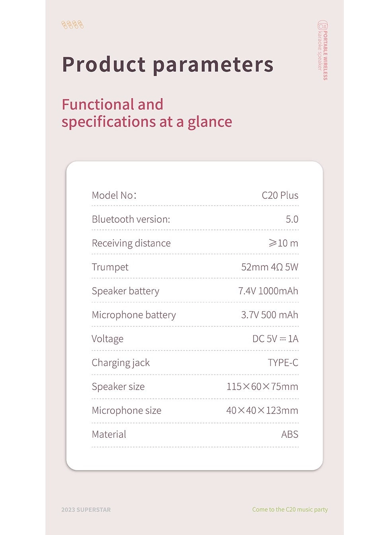Click the 'Product parameters' heading

point(168,64)
